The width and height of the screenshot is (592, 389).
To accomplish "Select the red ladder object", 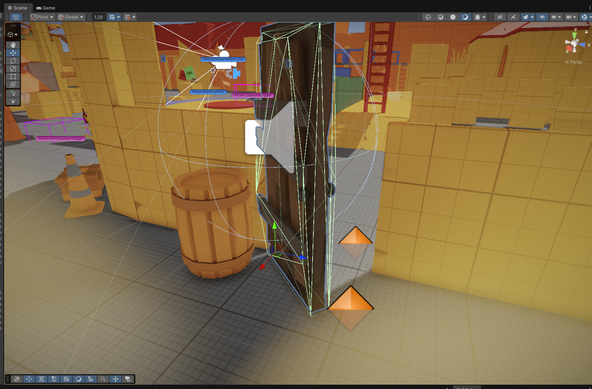I will point(379,66).
